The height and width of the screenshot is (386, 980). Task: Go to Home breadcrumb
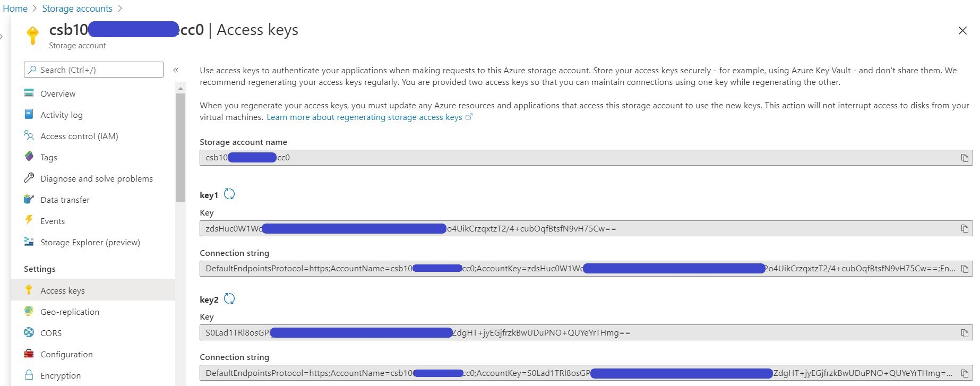pos(15,8)
